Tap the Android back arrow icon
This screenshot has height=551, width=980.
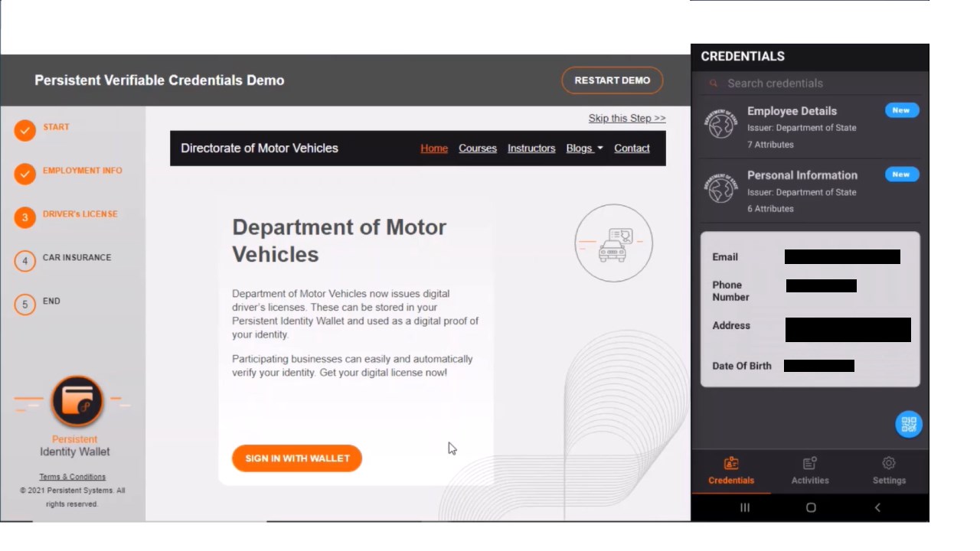coord(877,507)
